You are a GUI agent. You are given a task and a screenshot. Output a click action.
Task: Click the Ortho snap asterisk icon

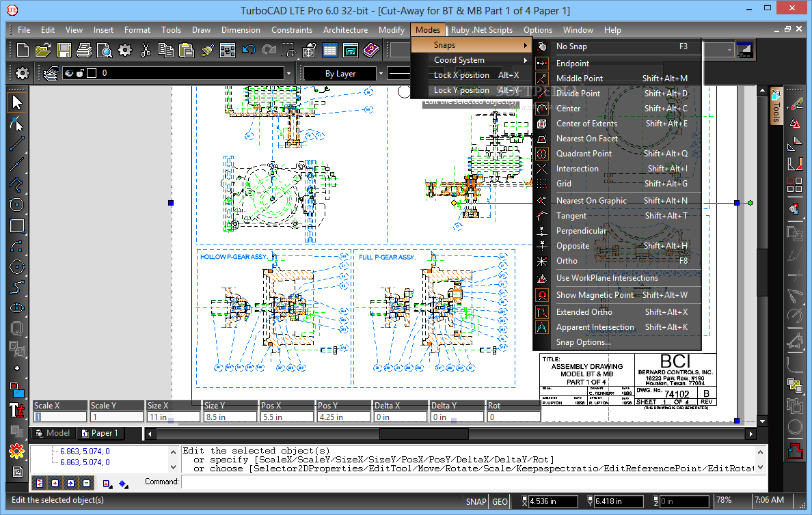pos(542,261)
